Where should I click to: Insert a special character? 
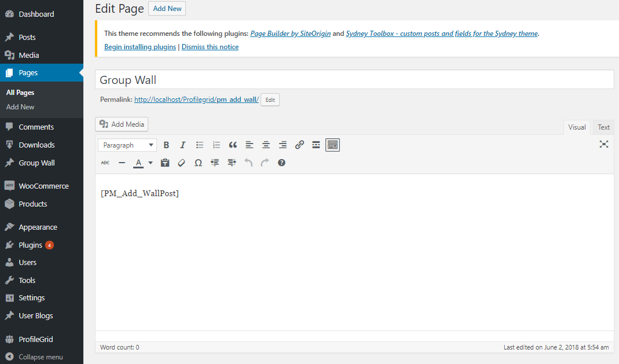point(198,163)
